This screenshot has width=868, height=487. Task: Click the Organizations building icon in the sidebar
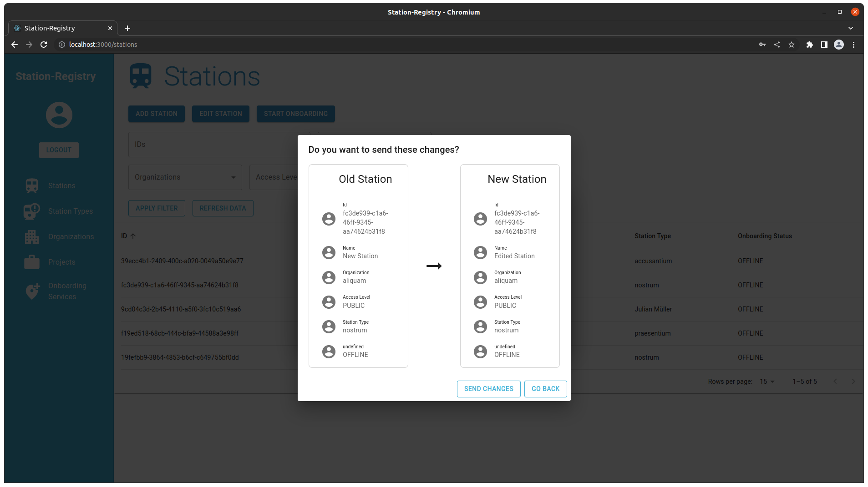click(x=32, y=236)
